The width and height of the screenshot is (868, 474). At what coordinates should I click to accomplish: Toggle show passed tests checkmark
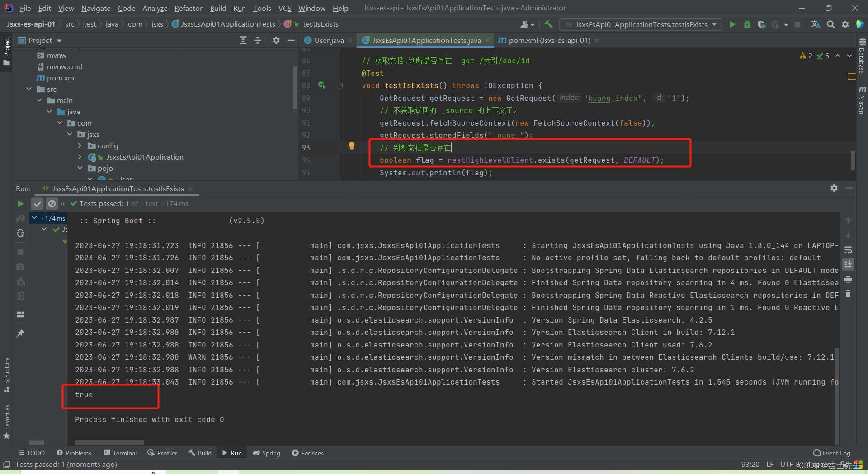coord(38,204)
